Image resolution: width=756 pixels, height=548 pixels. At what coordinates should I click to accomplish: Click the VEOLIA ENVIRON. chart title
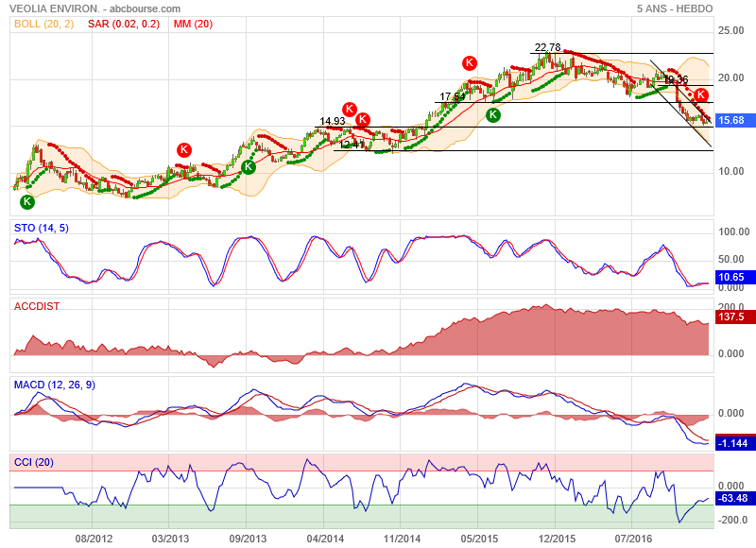94,9
